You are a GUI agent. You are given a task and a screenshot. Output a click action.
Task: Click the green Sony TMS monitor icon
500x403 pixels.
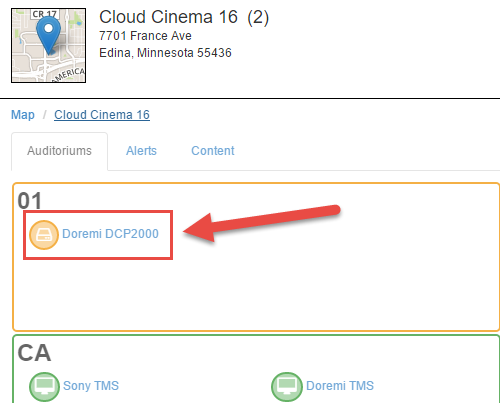44,387
